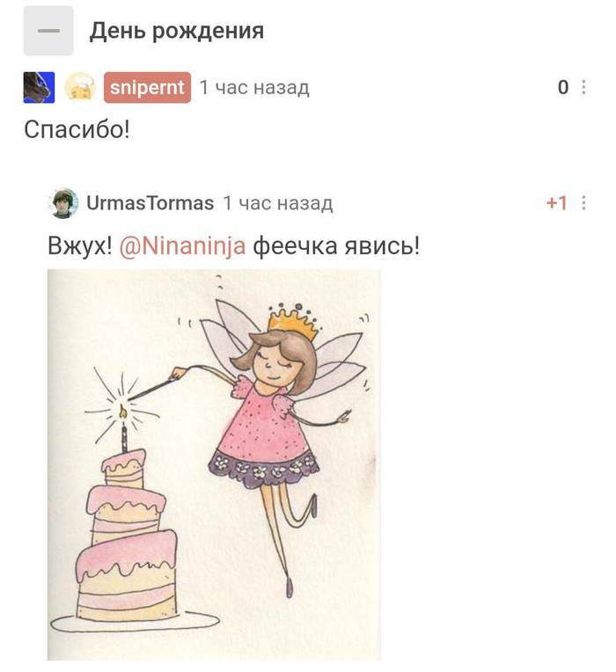Click the 0 rating on snipernt's comment

pyautogui.click(x=563, y=87)
